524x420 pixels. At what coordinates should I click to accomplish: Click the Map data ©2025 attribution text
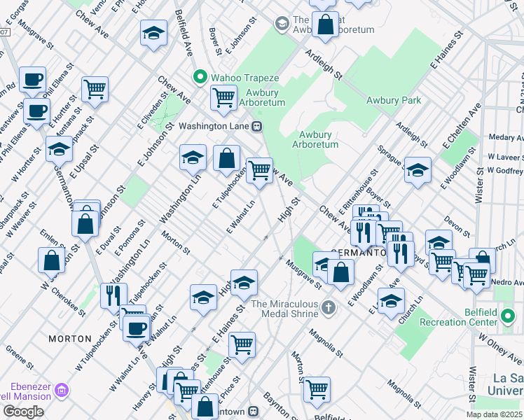[x=495, y=415]
